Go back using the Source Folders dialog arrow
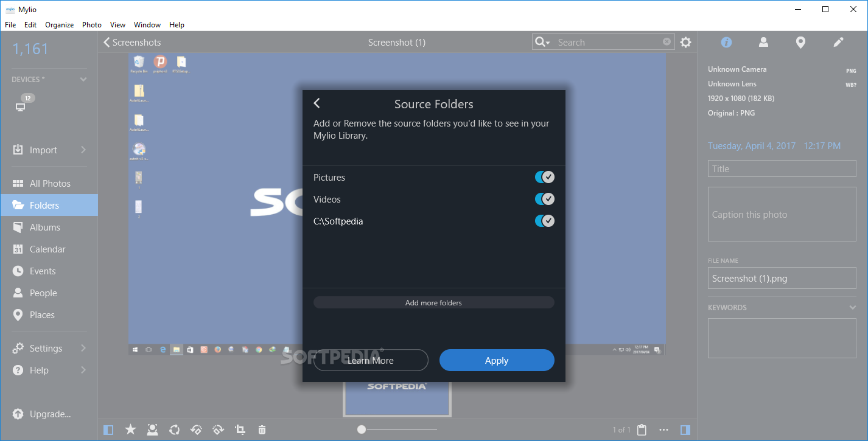Image resolution: width=868 pixels, height=441 pixels. point(317,103)
